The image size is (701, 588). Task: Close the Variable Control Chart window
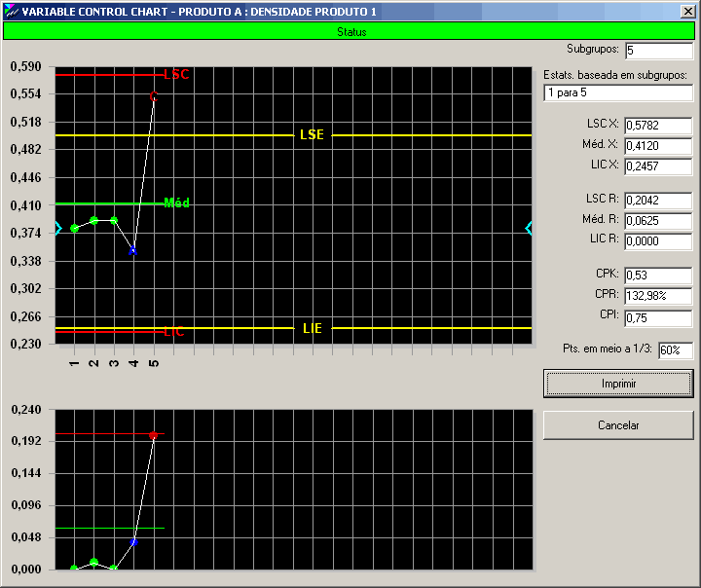(x=688, y=12)
